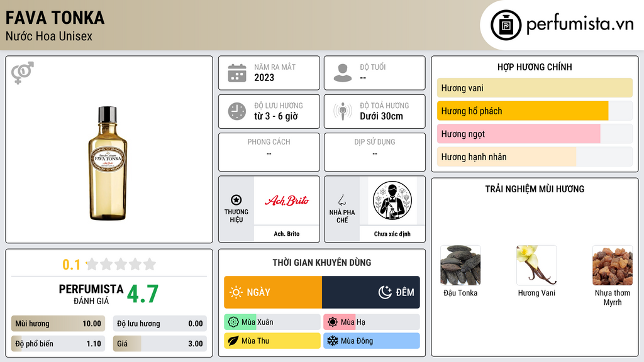The width and height of the screenshot is (644, 362).
Task: Select the Mùa Thu season tag
Action: (272, 341)
